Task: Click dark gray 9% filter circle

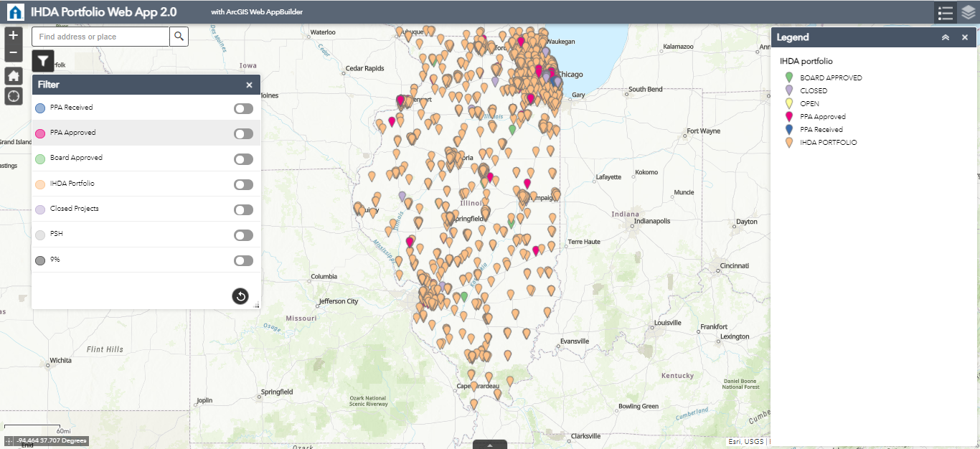Action: pyautogui.click(x=40, y=260)
